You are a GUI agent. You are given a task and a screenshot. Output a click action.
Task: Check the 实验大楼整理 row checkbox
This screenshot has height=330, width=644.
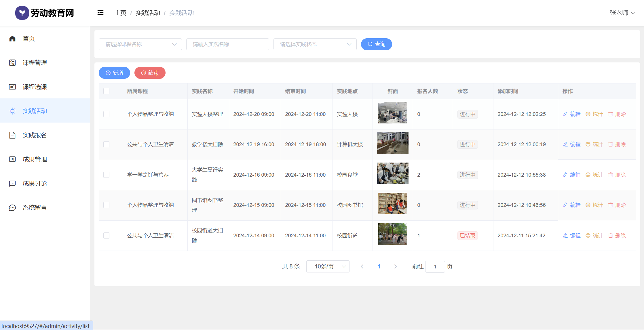pyautogui.click(x=106, y=114)
